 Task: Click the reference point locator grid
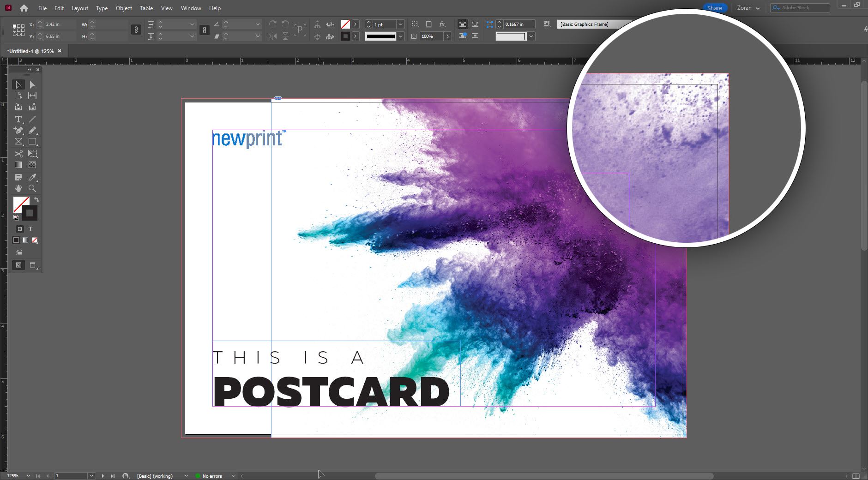point(18,30)
